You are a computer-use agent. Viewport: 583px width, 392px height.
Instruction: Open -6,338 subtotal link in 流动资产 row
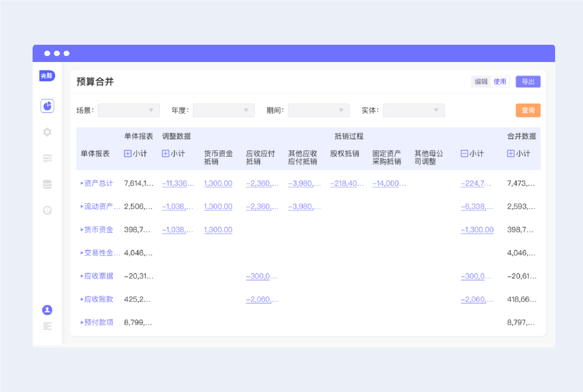pos(477,207)
